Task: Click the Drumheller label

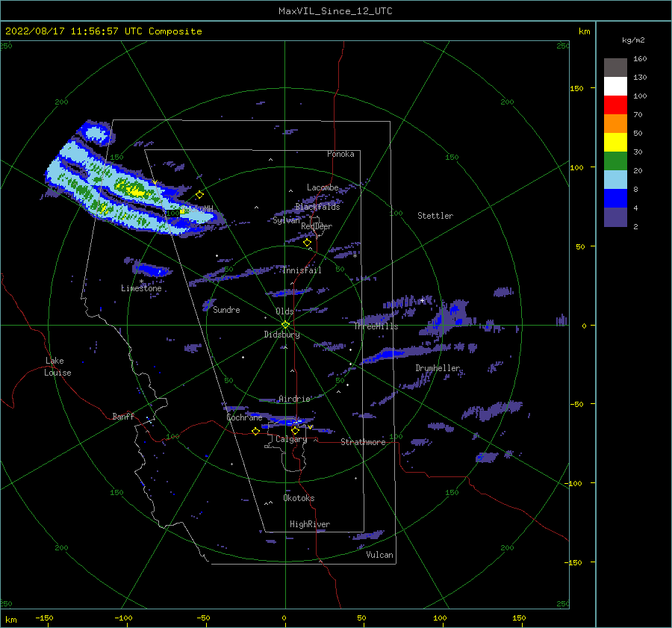Action: click(x=438, y=368)
